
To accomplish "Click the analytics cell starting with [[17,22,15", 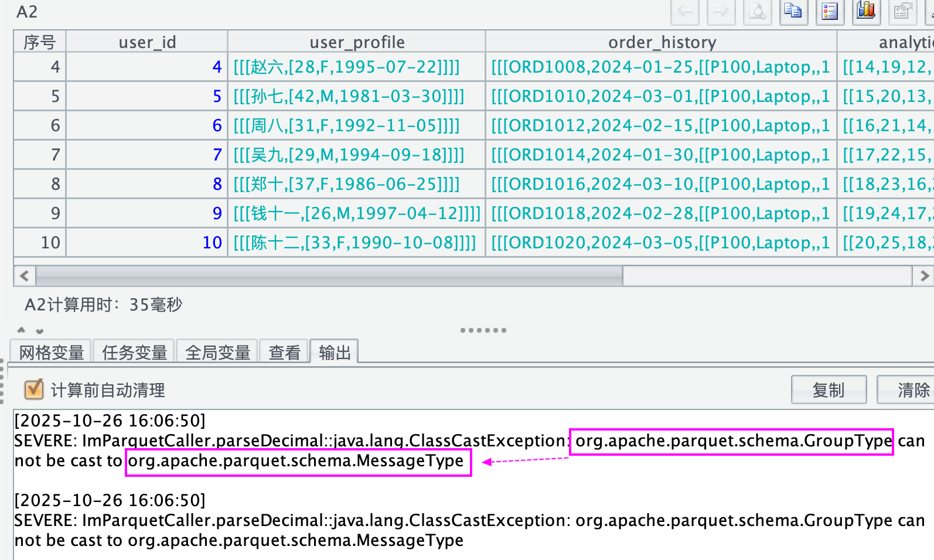I will coord(886,155).
